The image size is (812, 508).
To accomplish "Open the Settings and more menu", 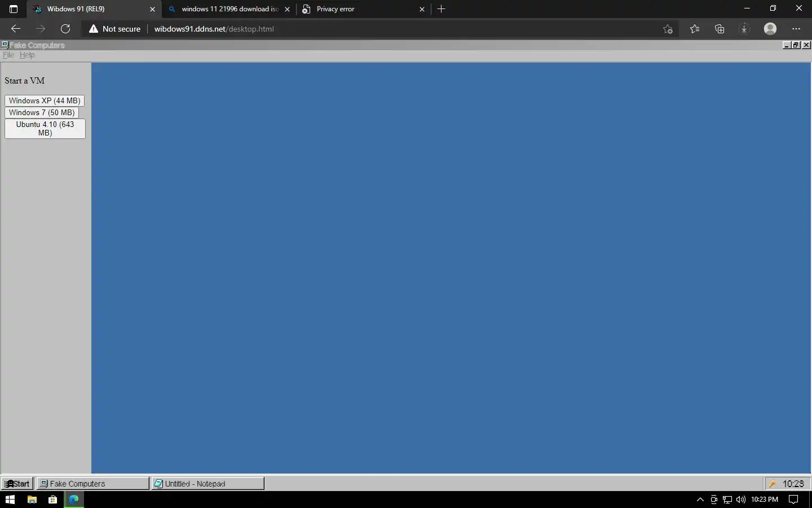I will [x=796, y=29].
